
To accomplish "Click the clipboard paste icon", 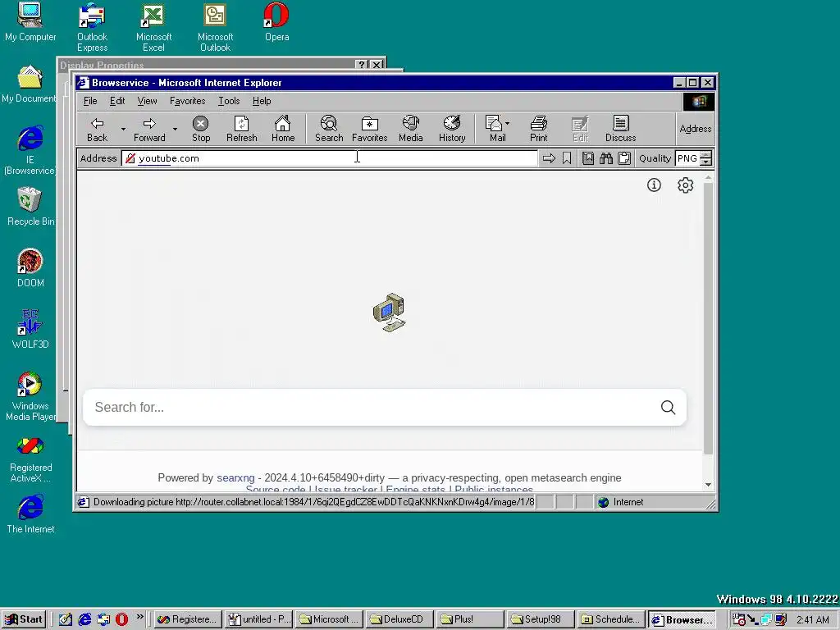I will 624,158.
